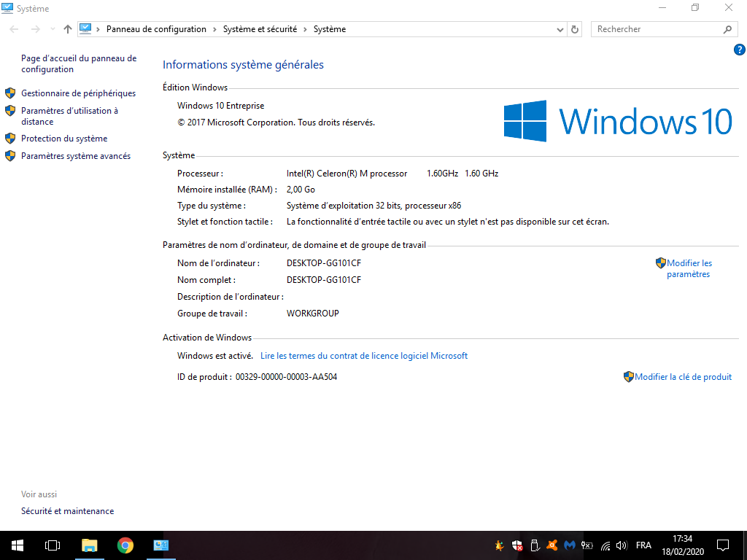Click the Wi-Fi network tray icon
747x560 pixels.
tap(605, 545)
